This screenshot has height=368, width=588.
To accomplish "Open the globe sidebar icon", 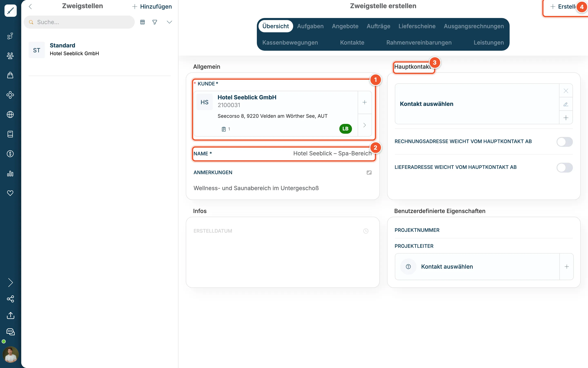I will [x=10, y=114].
